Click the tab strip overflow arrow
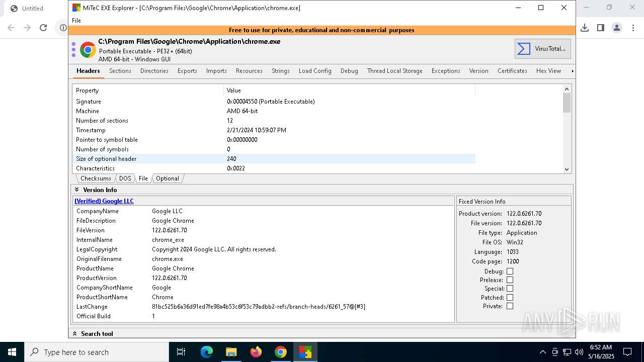The width and height of the screenshot is (644, 362). click(x=573, y=71)
